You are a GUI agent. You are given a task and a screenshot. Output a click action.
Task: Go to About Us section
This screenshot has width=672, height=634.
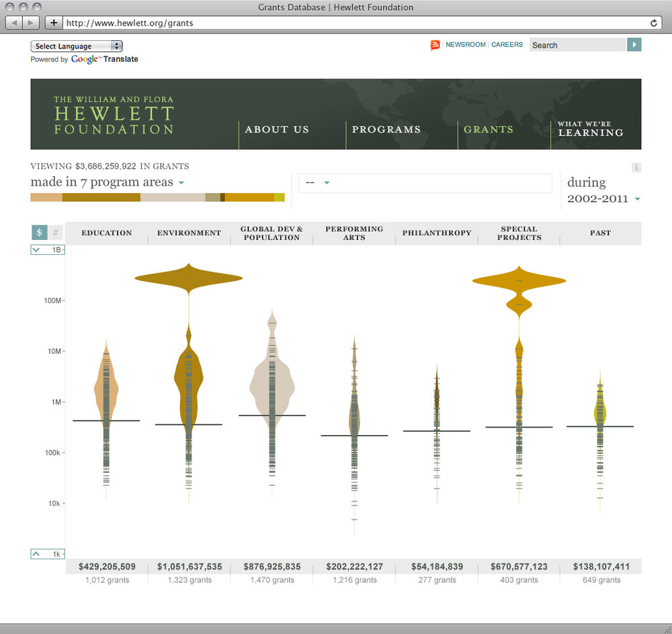point(277,130)
